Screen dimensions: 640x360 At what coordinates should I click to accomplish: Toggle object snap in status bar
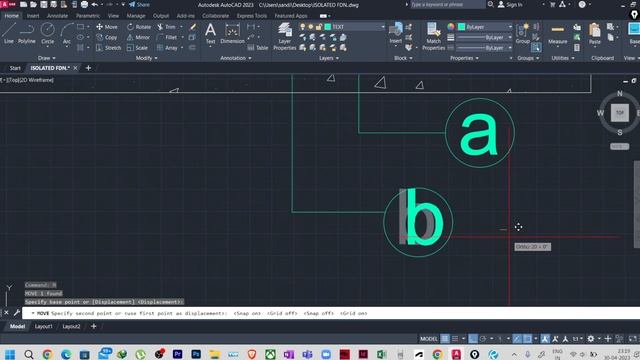[527, 338]
